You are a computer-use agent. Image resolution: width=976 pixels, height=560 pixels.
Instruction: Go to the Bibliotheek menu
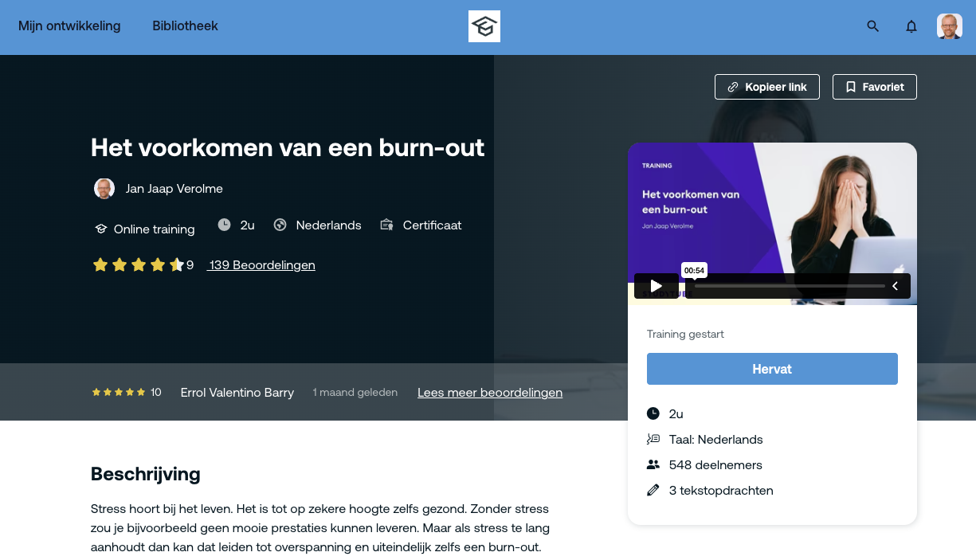click(185, 26)
